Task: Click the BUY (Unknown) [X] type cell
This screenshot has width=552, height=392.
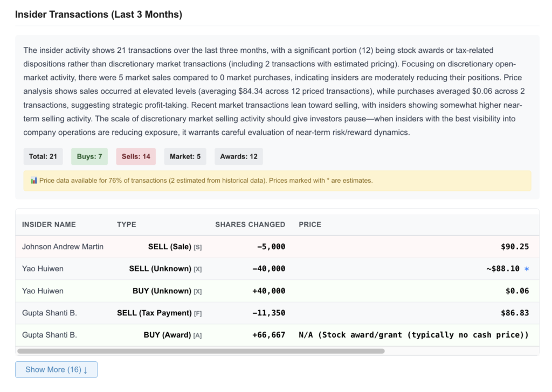Action: click(x=167, y=291)
